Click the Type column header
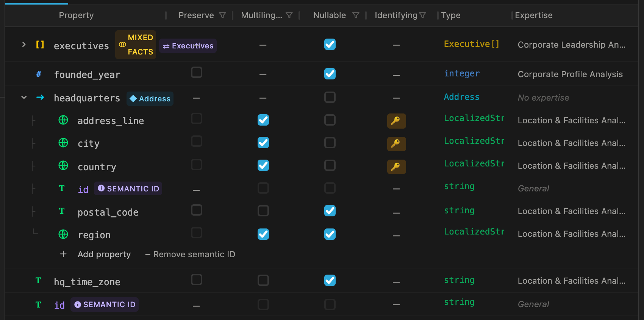The width and height of the screenshot is (644, 320). [x=451, y=16]
